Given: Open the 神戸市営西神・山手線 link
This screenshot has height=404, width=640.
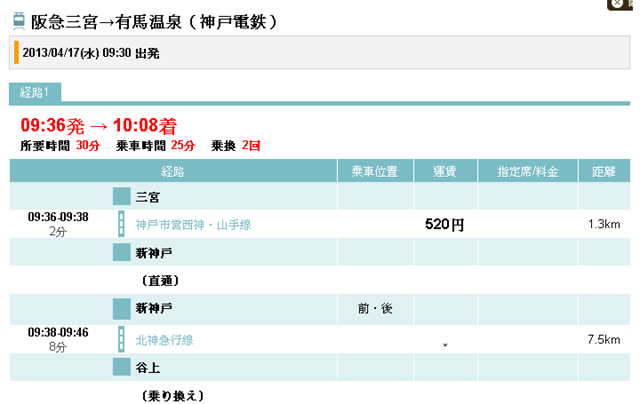Looking at the screenshot, I should (193, 224).
